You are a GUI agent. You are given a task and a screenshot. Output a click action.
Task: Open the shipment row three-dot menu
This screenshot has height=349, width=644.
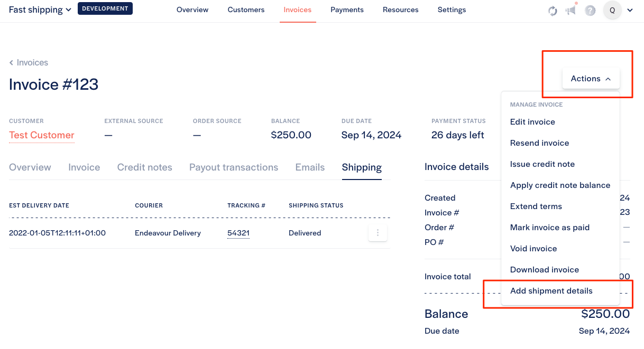click(x=378, y=233)
